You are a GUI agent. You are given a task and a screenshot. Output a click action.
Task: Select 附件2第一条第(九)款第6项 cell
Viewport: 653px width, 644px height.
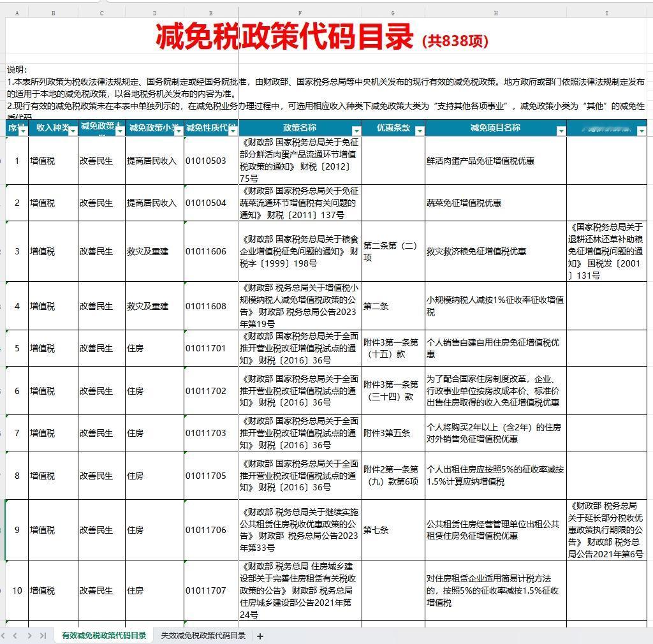[393, 476]
